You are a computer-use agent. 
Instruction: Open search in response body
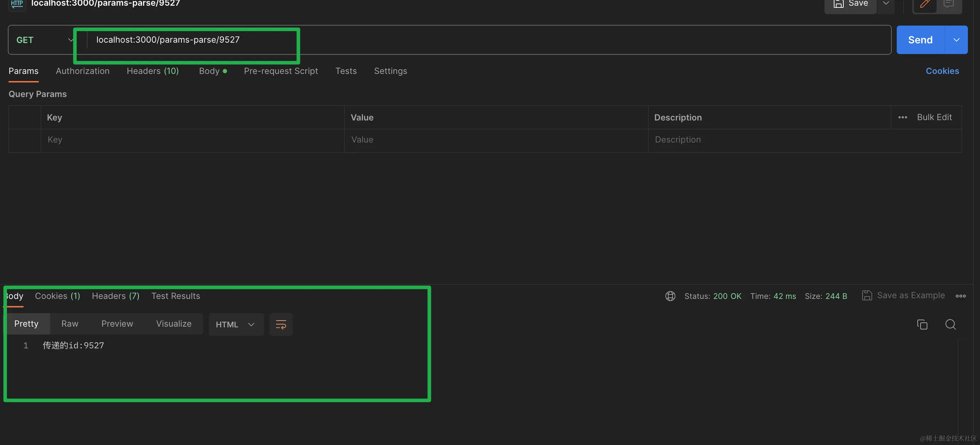coord(950,324)
